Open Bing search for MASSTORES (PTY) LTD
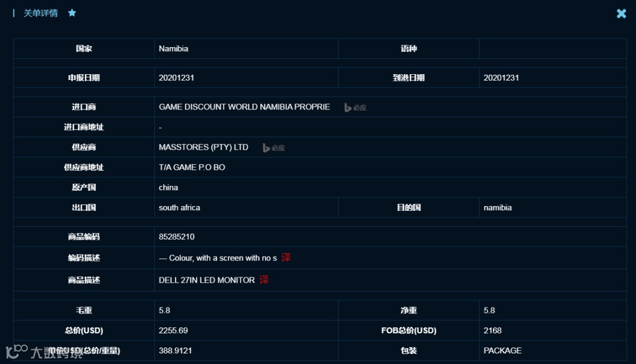Viewport: 636px width, 364px height. 274,148
